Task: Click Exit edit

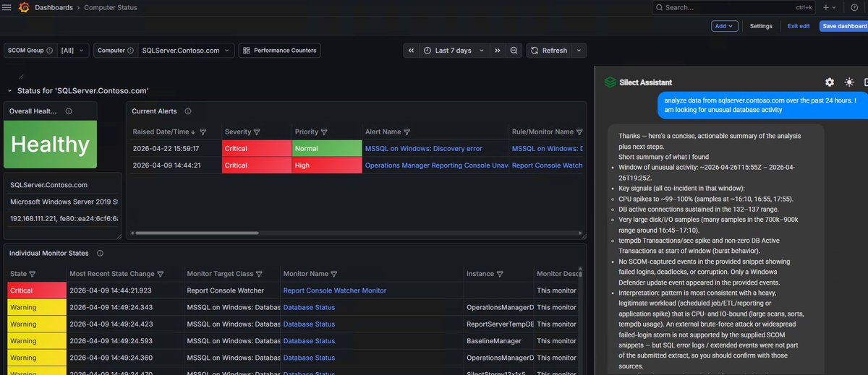Action: [x=799, y=26]
